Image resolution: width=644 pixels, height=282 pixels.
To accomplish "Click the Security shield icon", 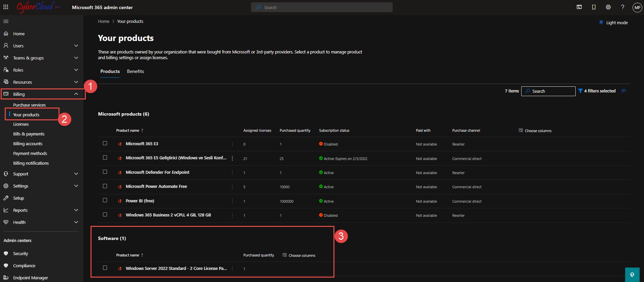I will [6, 253].
